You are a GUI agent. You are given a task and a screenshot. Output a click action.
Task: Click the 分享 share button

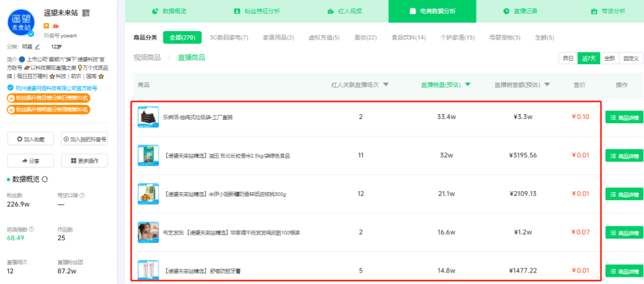[30, 161]
